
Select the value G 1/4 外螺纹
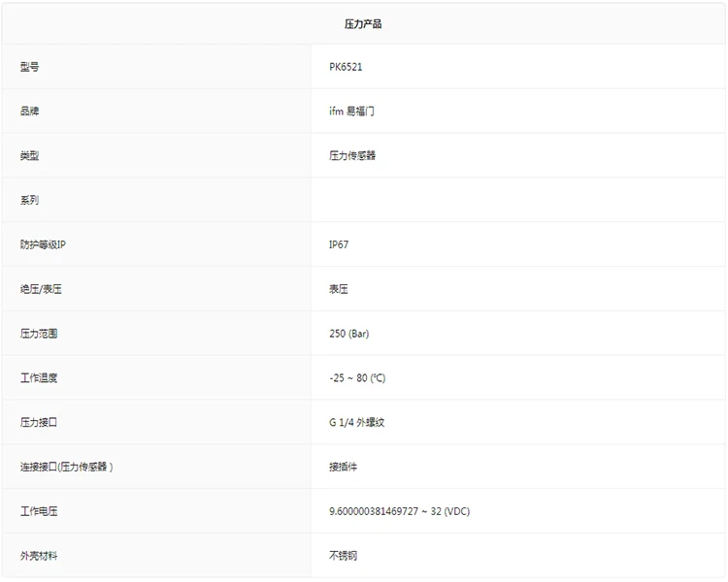click(356, 422)
